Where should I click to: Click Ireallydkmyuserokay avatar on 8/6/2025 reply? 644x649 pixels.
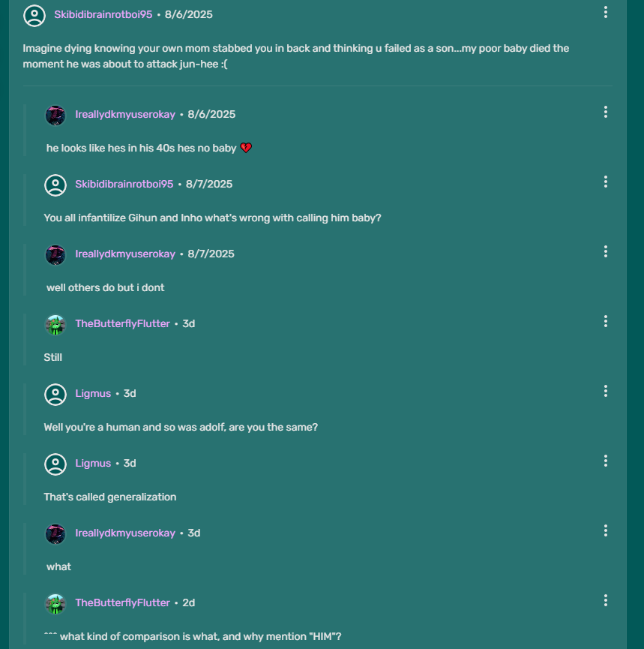click(x=55, y=115)
